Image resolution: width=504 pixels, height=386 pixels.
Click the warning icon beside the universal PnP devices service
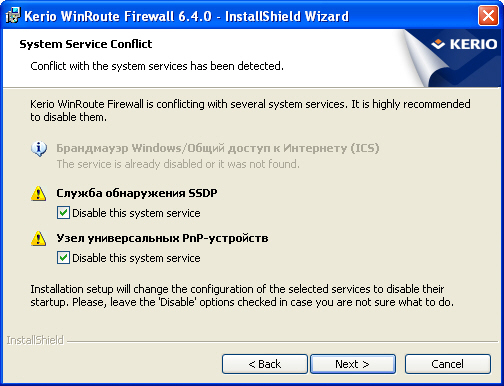(x=39, y=238)
